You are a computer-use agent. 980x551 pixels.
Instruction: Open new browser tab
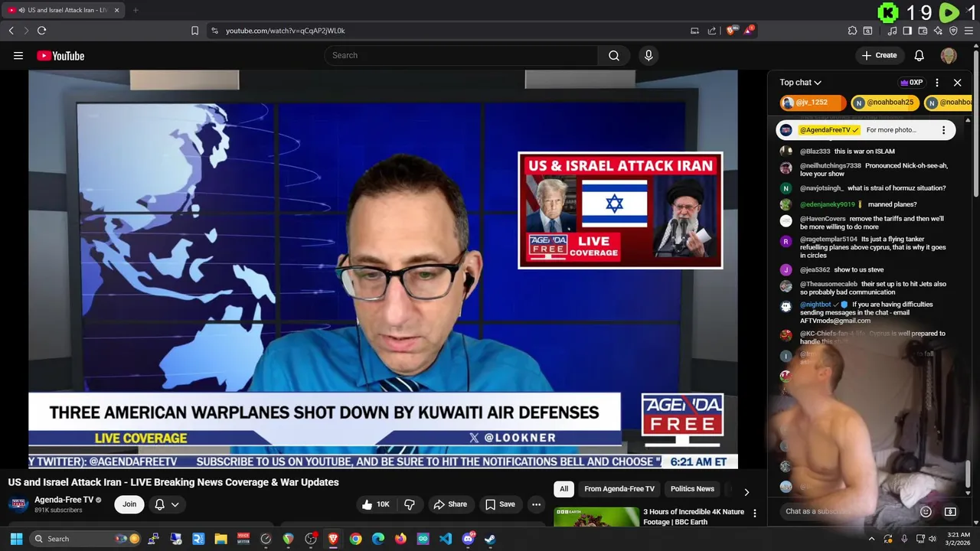[x=136, y=10]
